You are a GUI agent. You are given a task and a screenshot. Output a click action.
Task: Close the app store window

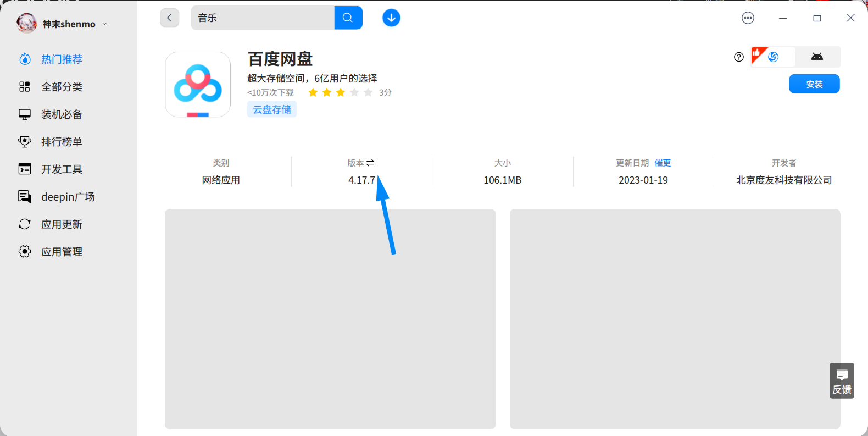click(850, 18)
